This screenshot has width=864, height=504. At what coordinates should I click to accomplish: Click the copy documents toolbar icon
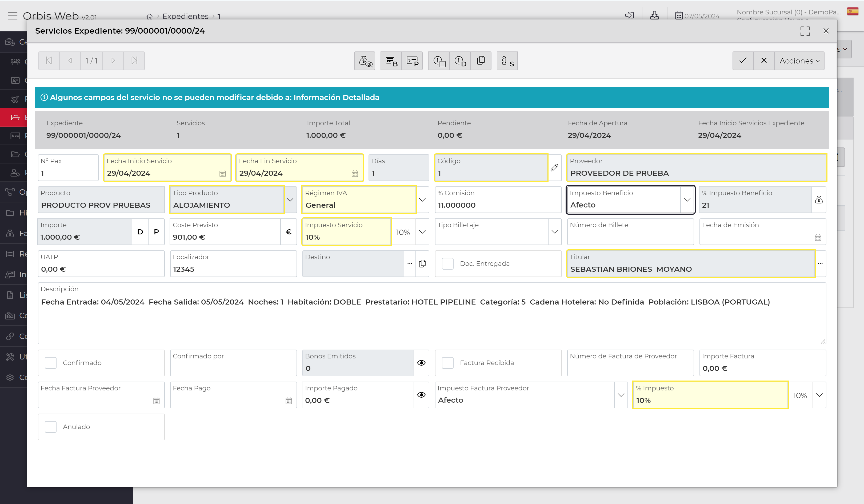(481, 61)
